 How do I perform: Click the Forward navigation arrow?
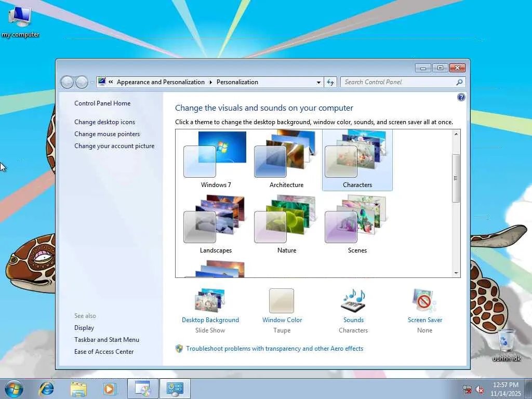(82, 82)
